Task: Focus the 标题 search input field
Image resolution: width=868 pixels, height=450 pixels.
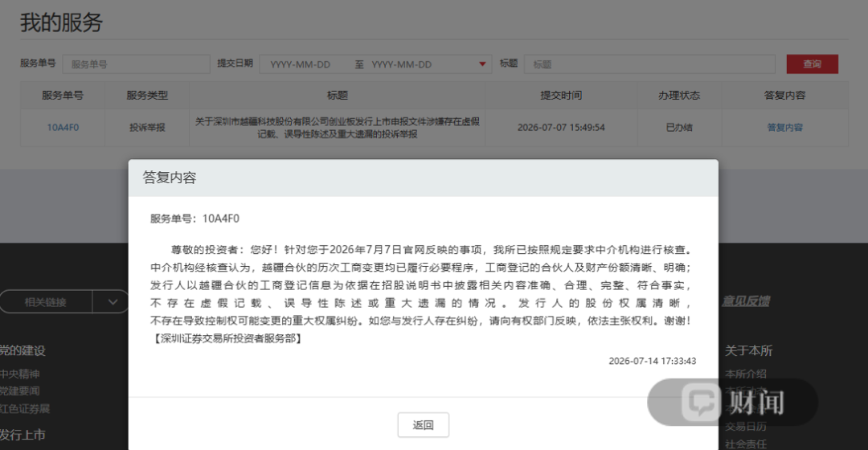Action: click(x=649, y=64)
